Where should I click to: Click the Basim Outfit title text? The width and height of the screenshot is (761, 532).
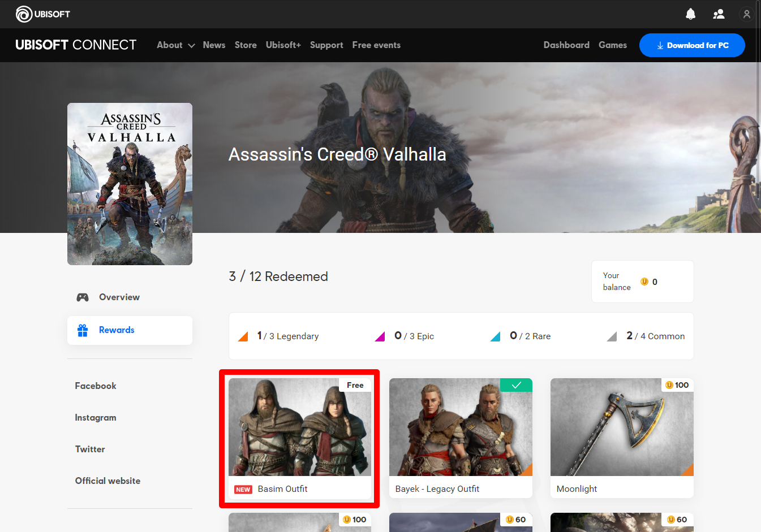click(282, 489)
